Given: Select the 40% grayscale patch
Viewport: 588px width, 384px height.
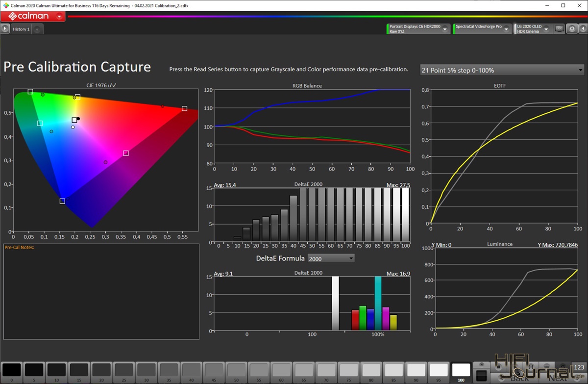Looking at the screenshot, I should tap(191, 372).
